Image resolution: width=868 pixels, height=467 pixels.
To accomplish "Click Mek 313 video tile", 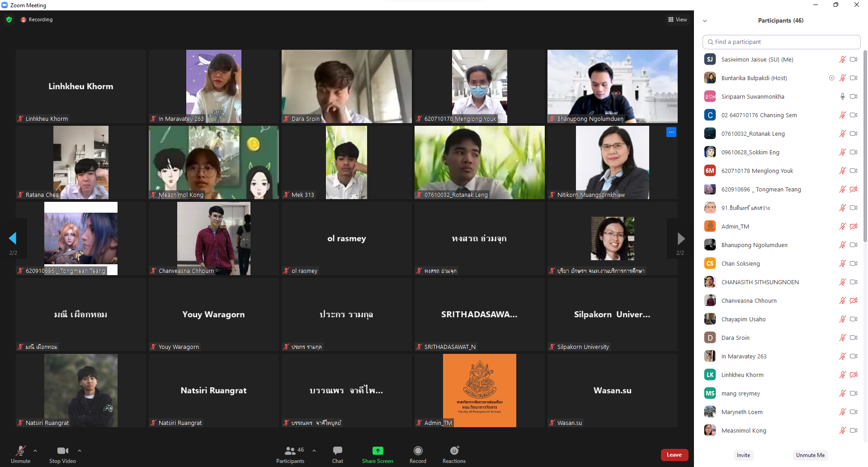I will pyautogui.click(x=347, y=162).
